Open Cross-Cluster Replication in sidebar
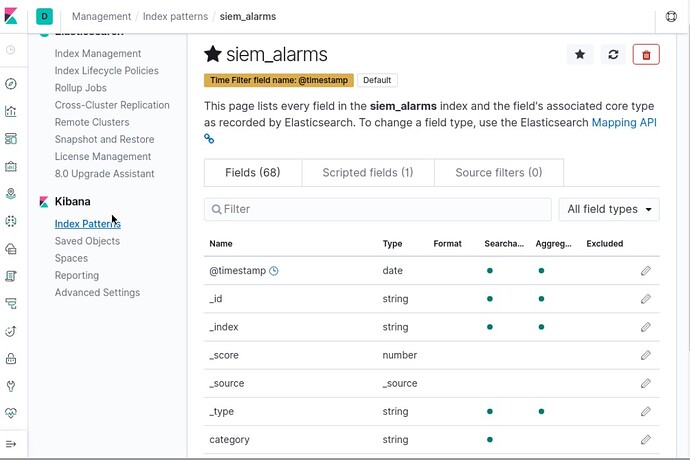This screenshot has width=690, height=460. tap(112, 105)
